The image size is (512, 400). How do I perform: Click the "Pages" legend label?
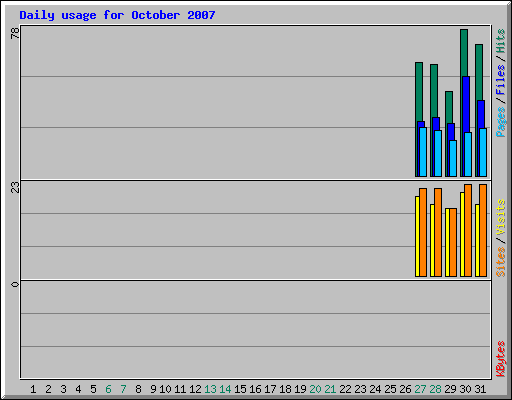pyautogui.click(x=500, y=122)
